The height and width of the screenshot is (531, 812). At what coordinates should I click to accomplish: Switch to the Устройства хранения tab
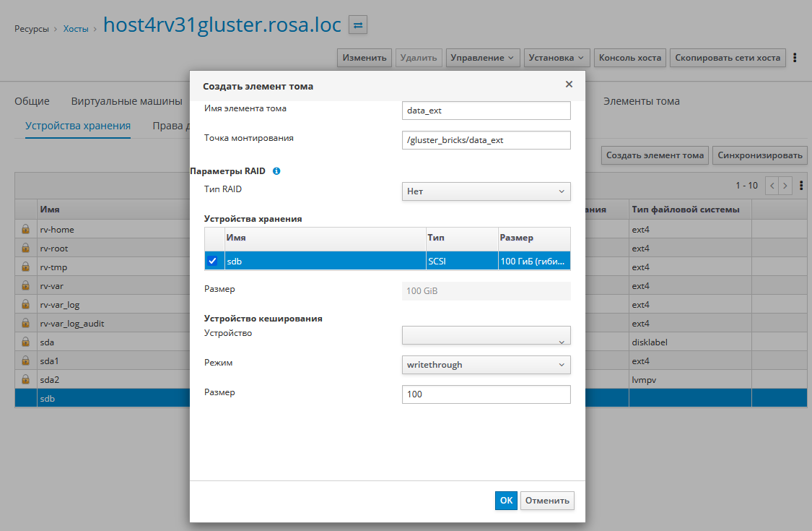78,126
